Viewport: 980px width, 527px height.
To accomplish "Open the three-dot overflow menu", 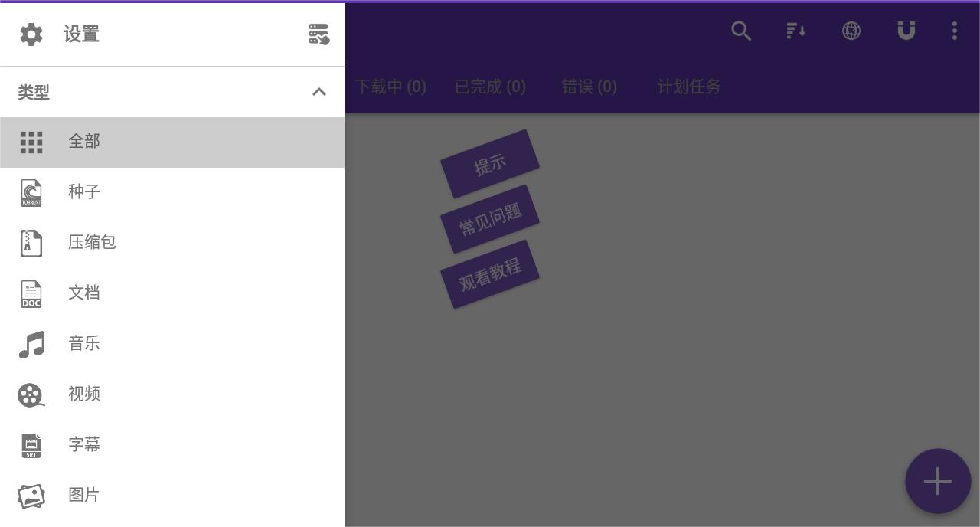I will point(955,31).
